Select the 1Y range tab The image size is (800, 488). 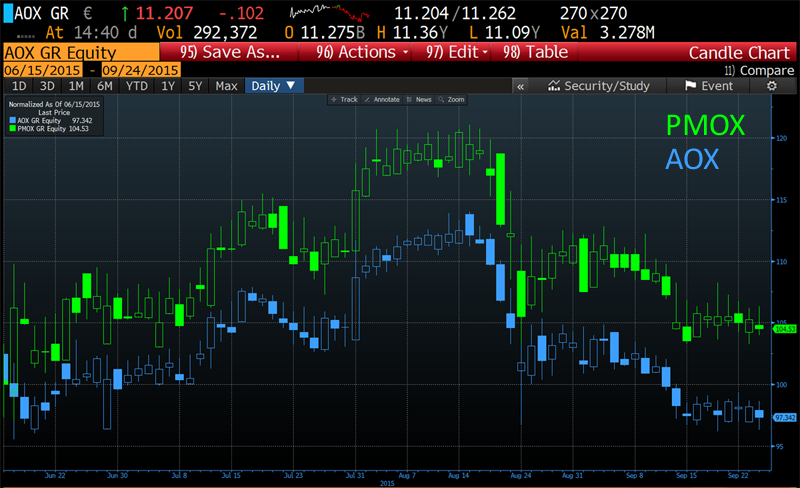coord(168,86)
